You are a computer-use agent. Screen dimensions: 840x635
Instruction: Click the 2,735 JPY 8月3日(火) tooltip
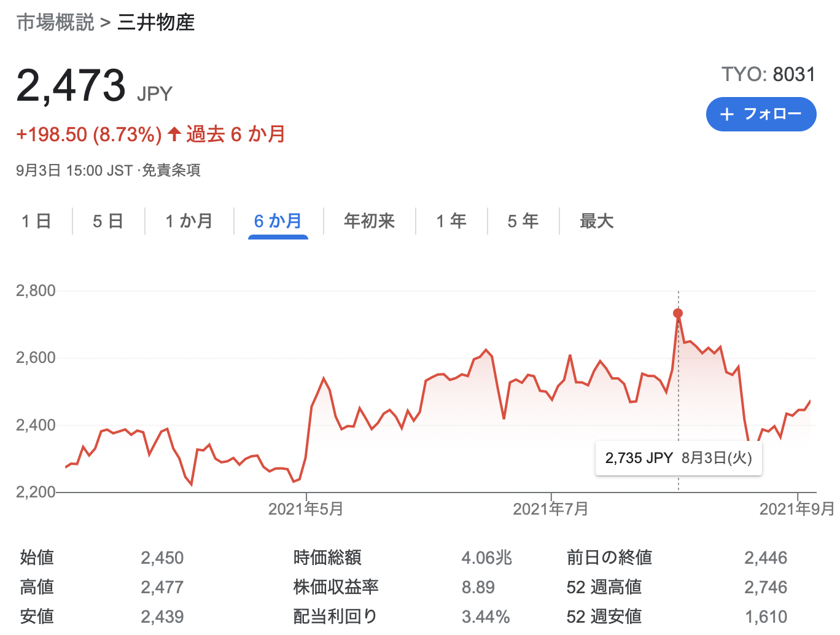tap(679, 458)
